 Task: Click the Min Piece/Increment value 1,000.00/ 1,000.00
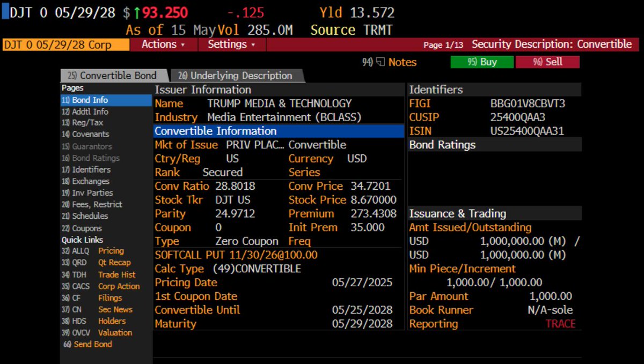494,283
